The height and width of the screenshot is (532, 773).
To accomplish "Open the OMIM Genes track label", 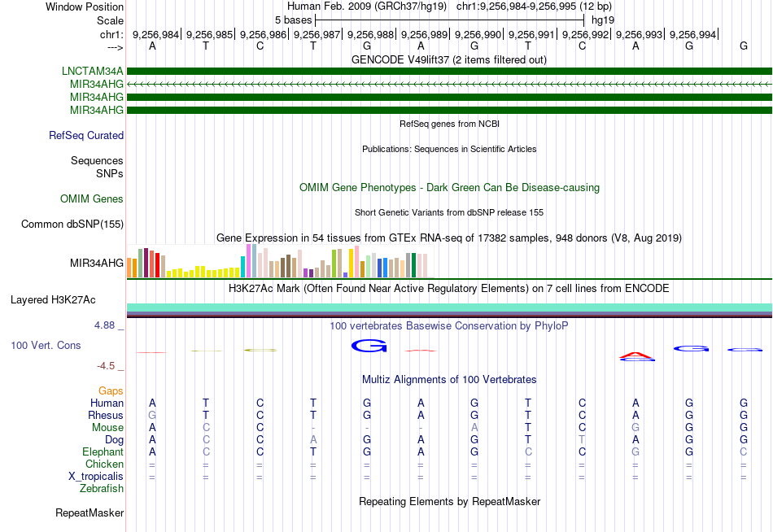I will (x=92, y=198).
